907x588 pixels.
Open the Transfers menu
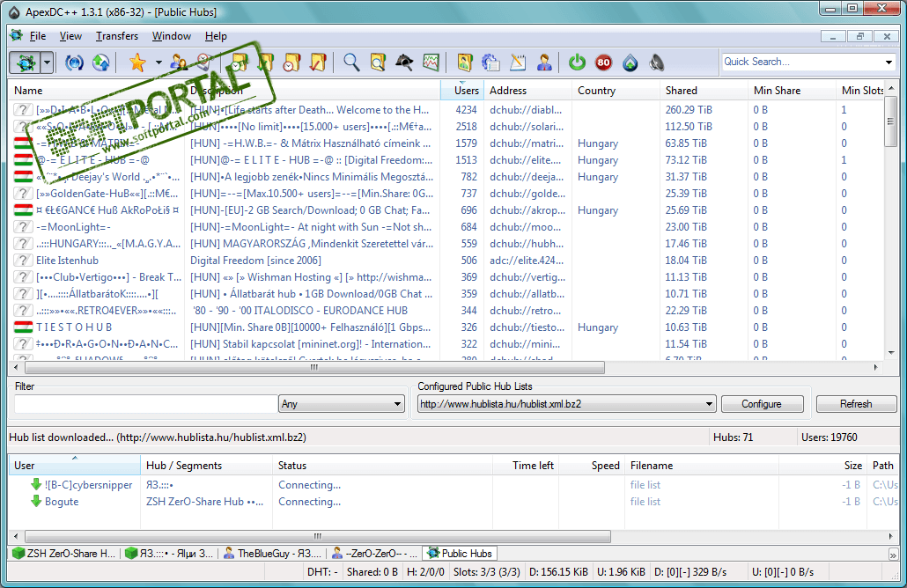click(117, 36)
